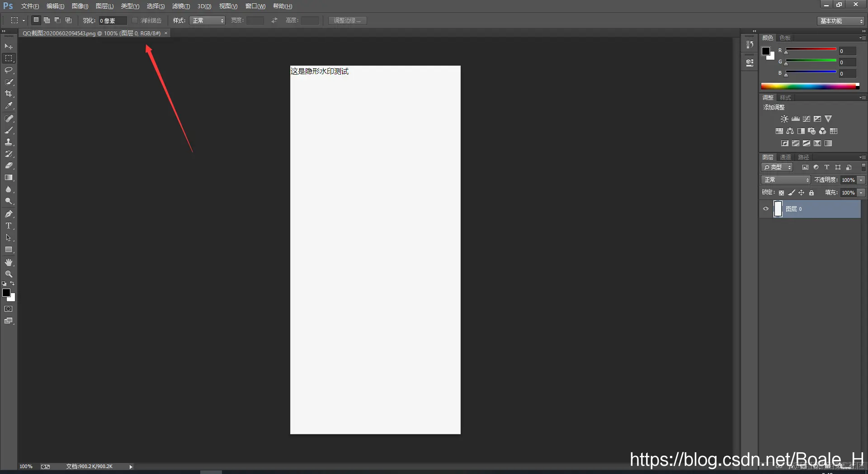The image size is (868, 474).
Task: Select the Rectangle shape tool
Action: pyautogui.click(x=8, y=250)
